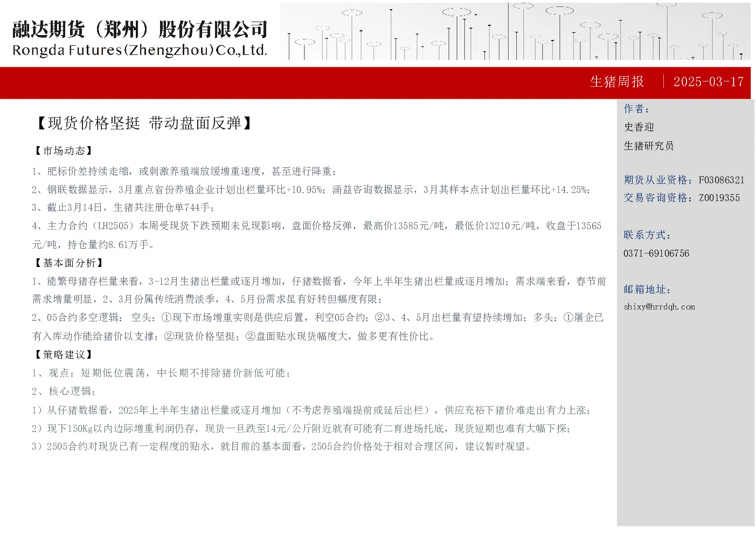
Task: Click the line starting 有入库动作能给猪价以支撑
Action: (233, 336)
